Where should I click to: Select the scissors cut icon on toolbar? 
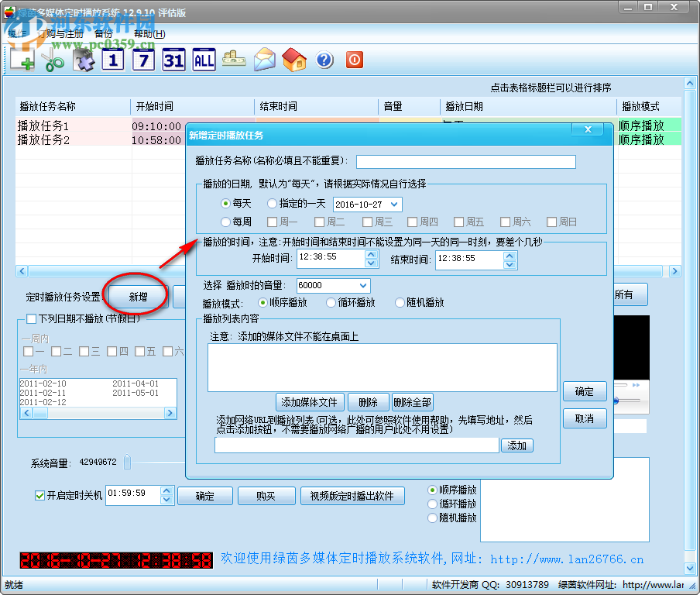[x=53, y=60]
